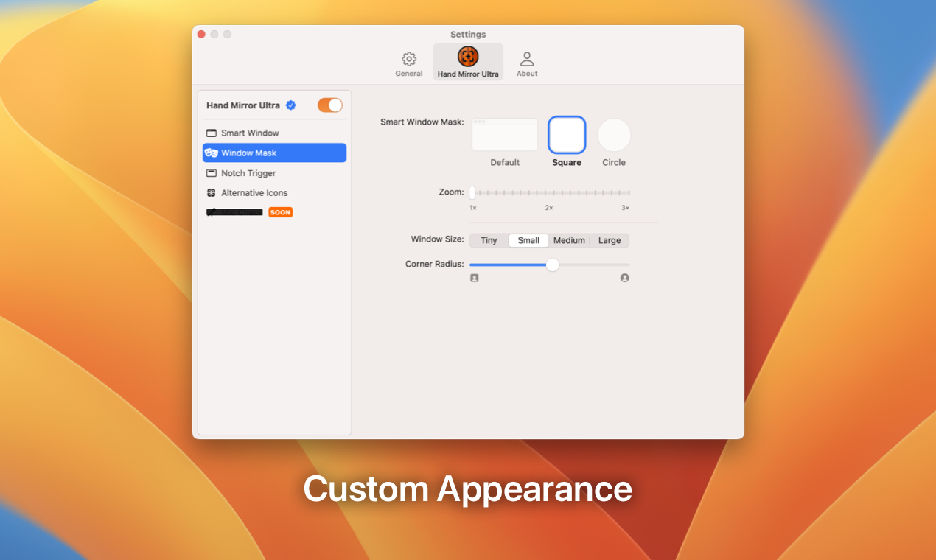Toggle the Hand Mirror Ultra switch
Viewport: 936px width, 560px height.
tap(330, 105)
